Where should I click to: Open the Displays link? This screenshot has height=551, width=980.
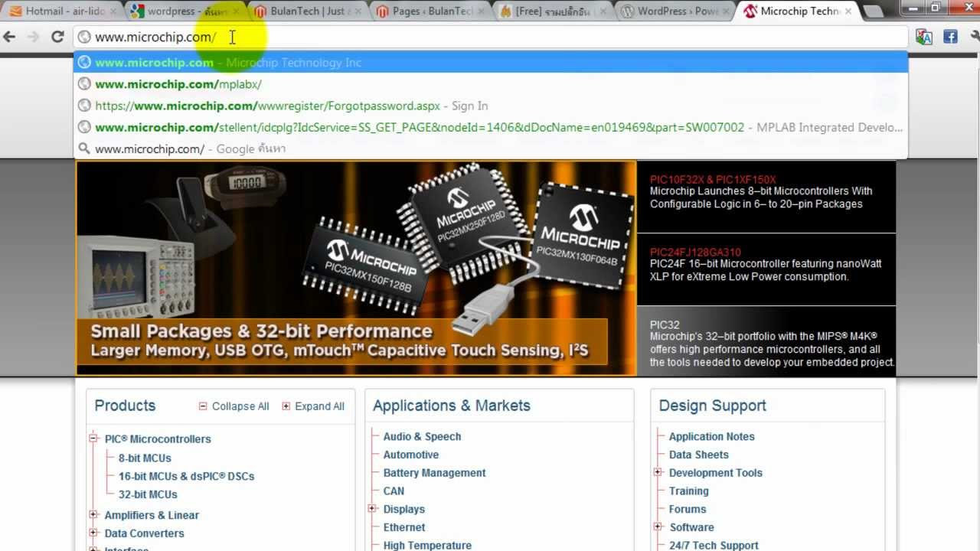403,509
